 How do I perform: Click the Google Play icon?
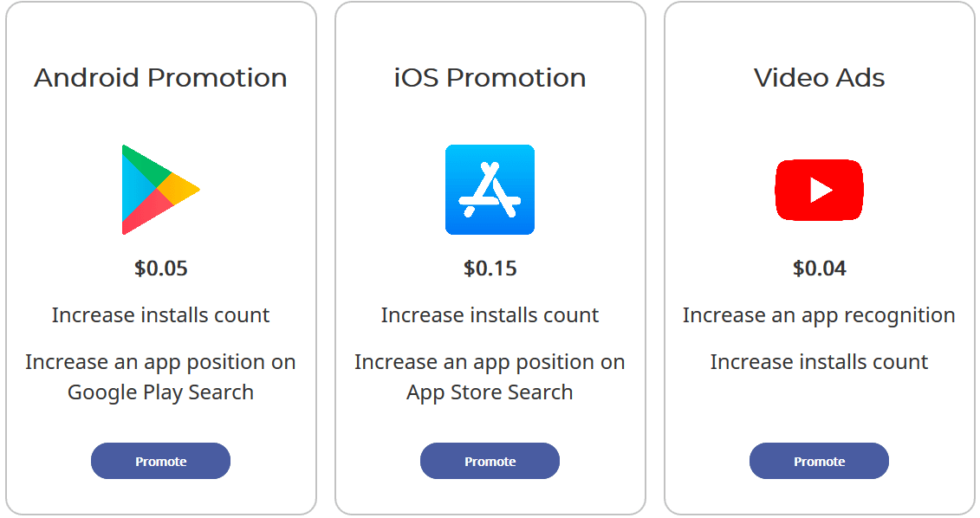pyautogui.click(x=160, y=190)
